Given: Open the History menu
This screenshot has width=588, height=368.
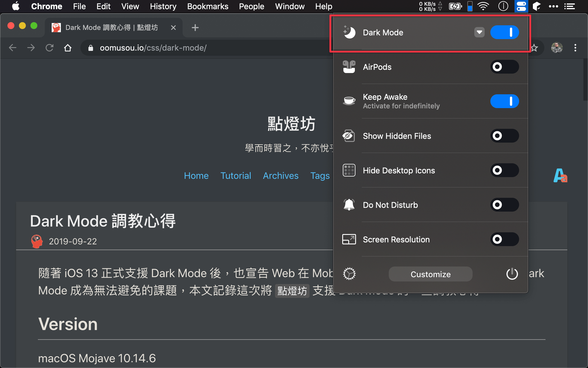Looking at the screenshot, I should [163, 6].
